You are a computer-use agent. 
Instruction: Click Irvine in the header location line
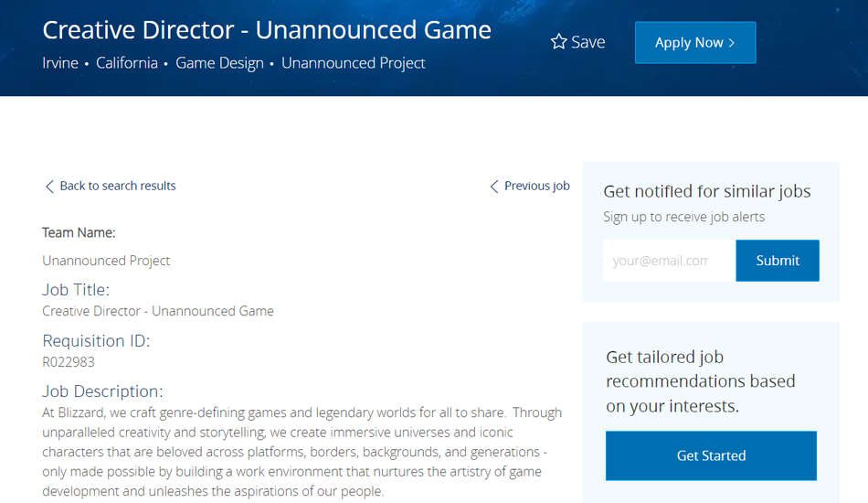(60, 63)
